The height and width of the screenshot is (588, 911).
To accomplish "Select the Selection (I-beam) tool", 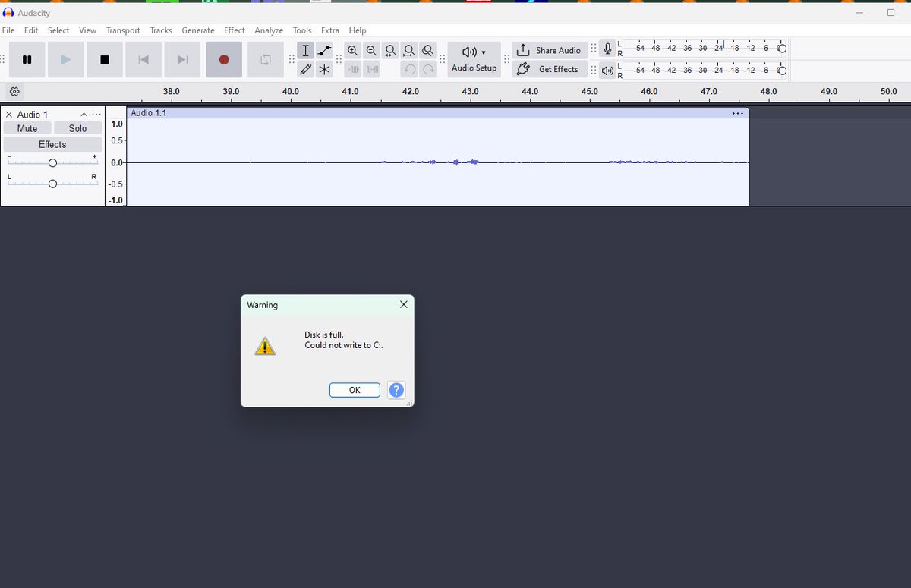I will coord(305,51).
